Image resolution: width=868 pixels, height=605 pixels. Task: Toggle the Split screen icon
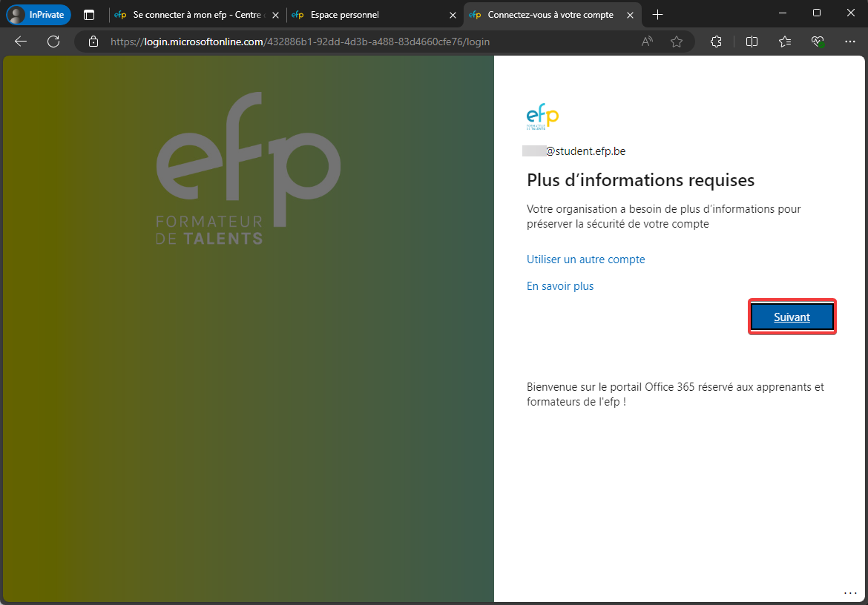click(x=752, y=42)
